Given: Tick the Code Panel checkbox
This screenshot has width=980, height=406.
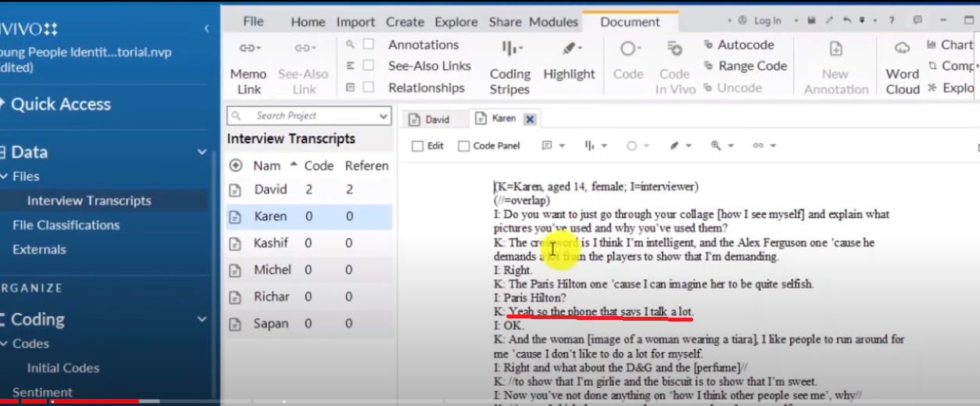Looking at the screenshot, I should (463, 146).
